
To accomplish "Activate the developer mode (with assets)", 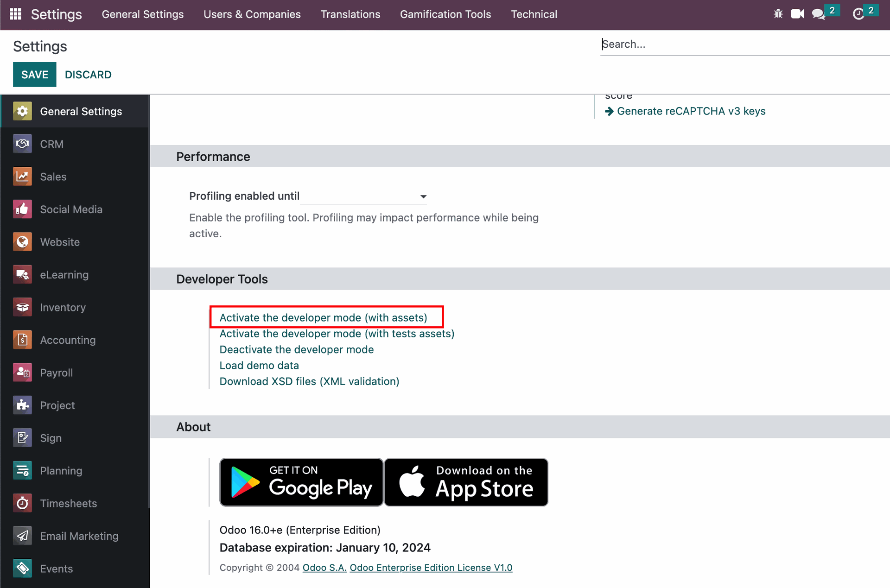I will point(323,318).
